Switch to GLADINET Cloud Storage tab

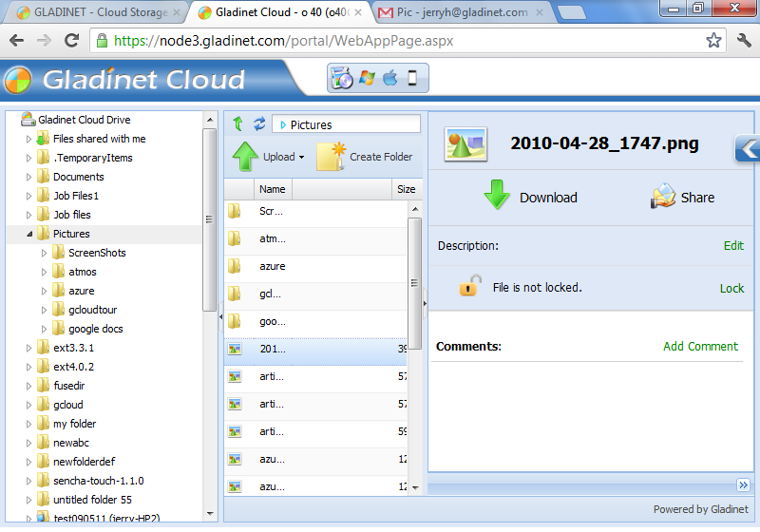click(x=93, y=13)
